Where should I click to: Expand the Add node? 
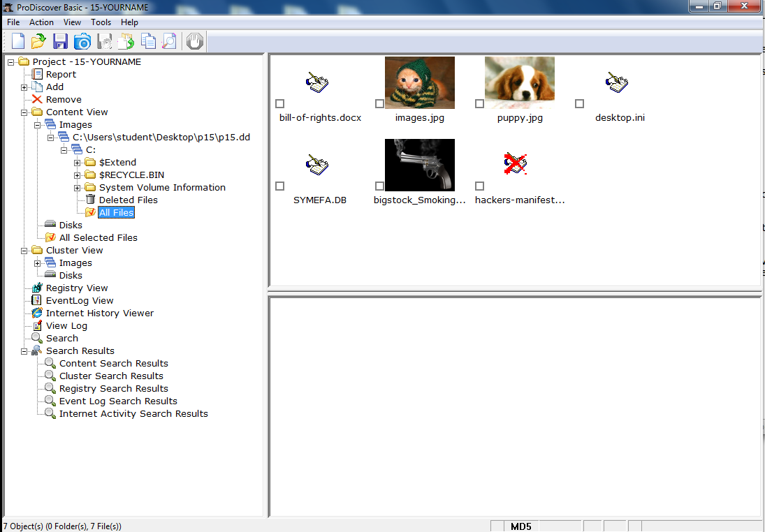click(x=24, y=88)
